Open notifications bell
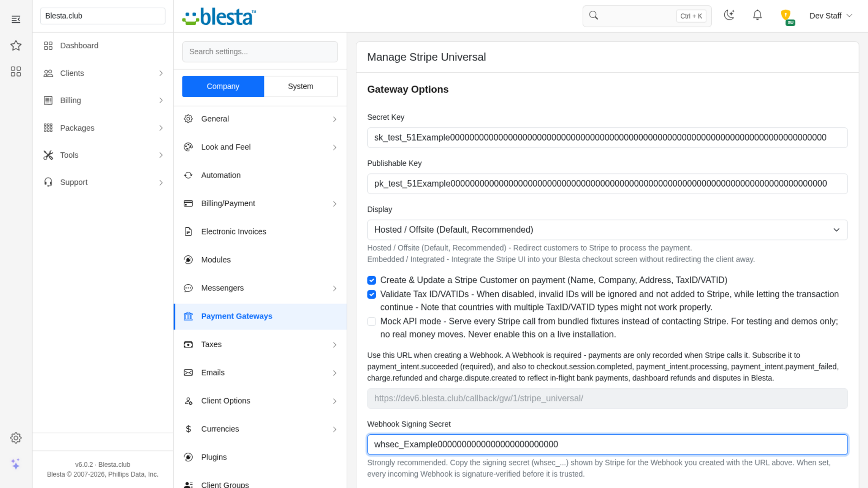The height and width of the screenshot is (488, 868). (757, 15)
